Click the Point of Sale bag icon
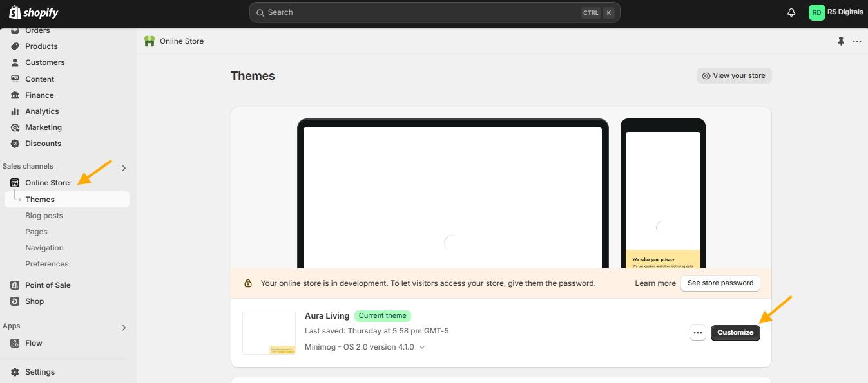The image size is (868, 383). [15, 285]
